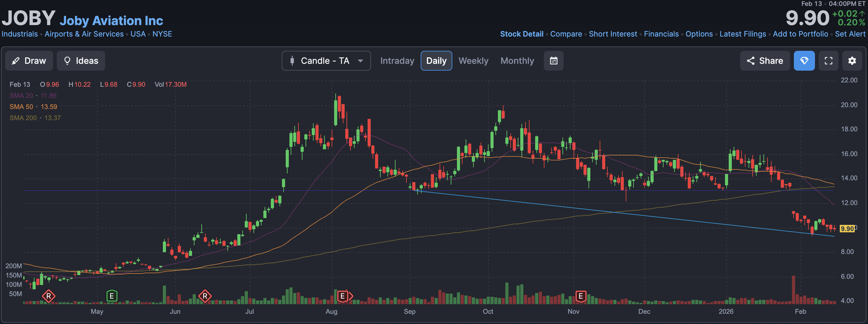This screenshot has height=324, width=868.
Task: Click the paintbrush icon in Draw button
Action: (x=16, y=61)
